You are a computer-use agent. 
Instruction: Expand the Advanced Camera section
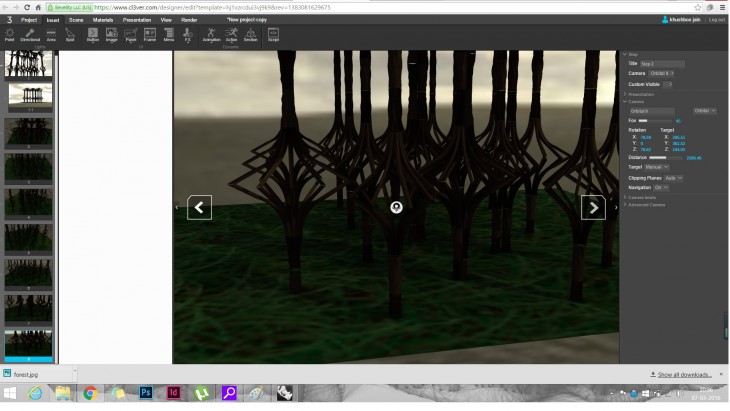(x=647, y=204)
